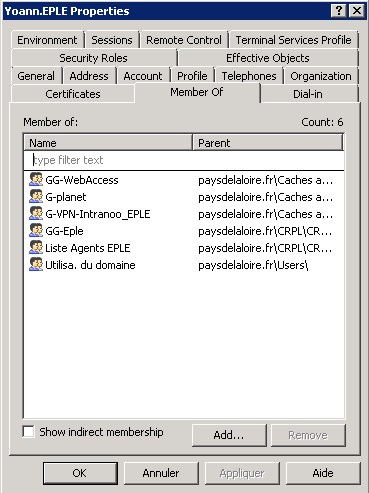Enable Show indirect membership checkbox
This screenshot has height=493, width=369.
(x=28, y=431)
